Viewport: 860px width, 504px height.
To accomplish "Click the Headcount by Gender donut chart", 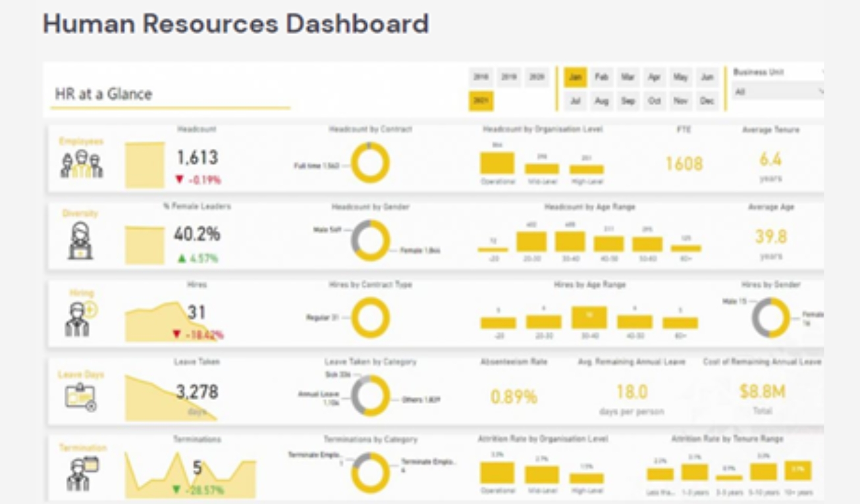I will (x=370, y=240).
